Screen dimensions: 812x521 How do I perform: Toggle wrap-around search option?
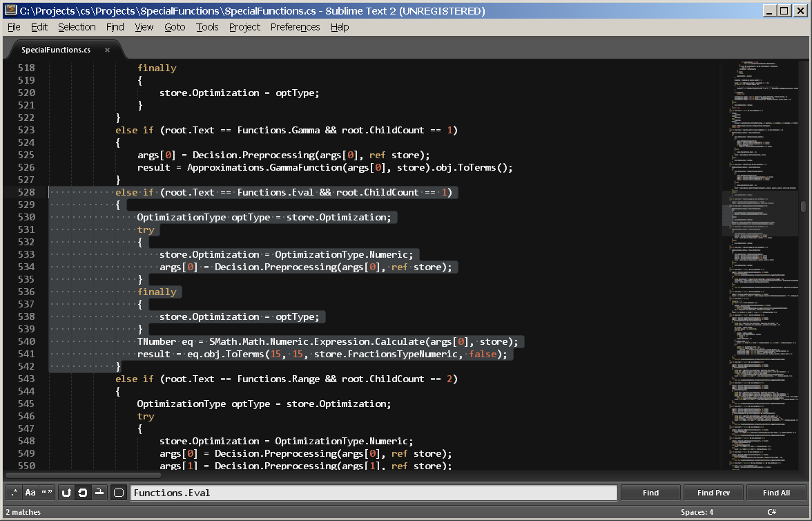82,493
